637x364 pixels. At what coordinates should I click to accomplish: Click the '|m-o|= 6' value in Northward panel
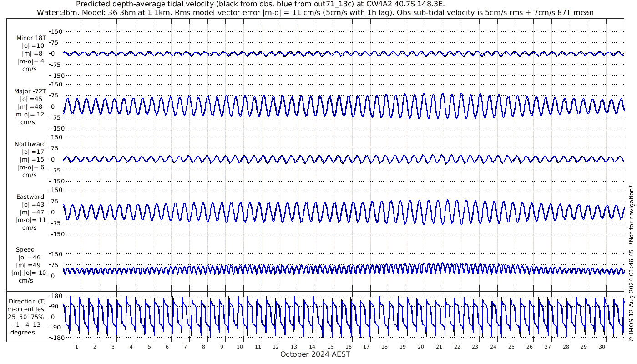[31, 167]
